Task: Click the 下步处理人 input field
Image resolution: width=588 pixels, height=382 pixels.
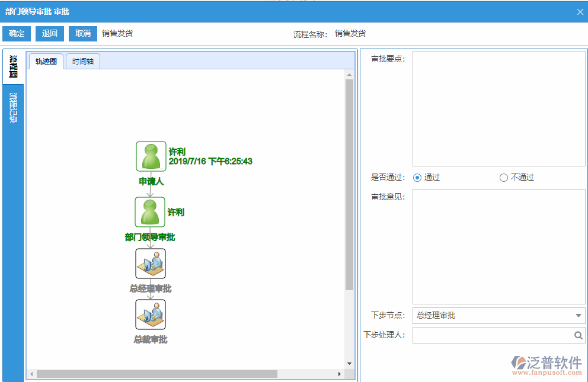Action: tap(492, 335)
